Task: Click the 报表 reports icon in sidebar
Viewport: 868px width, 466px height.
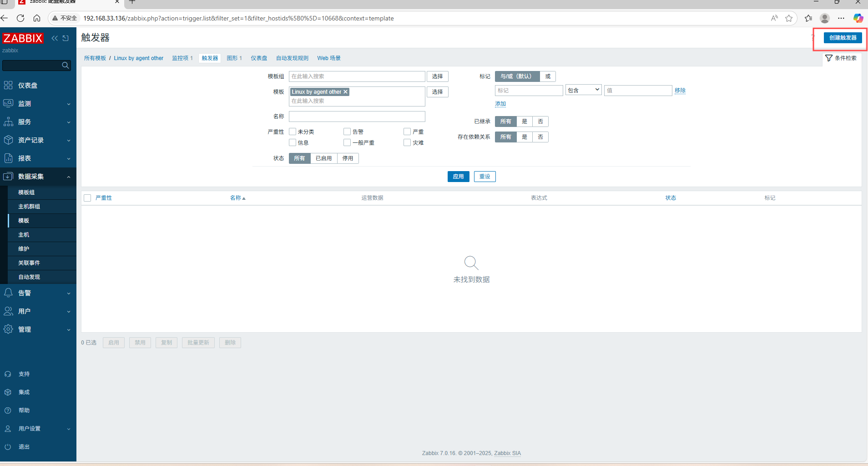Action: click(8, 158)
